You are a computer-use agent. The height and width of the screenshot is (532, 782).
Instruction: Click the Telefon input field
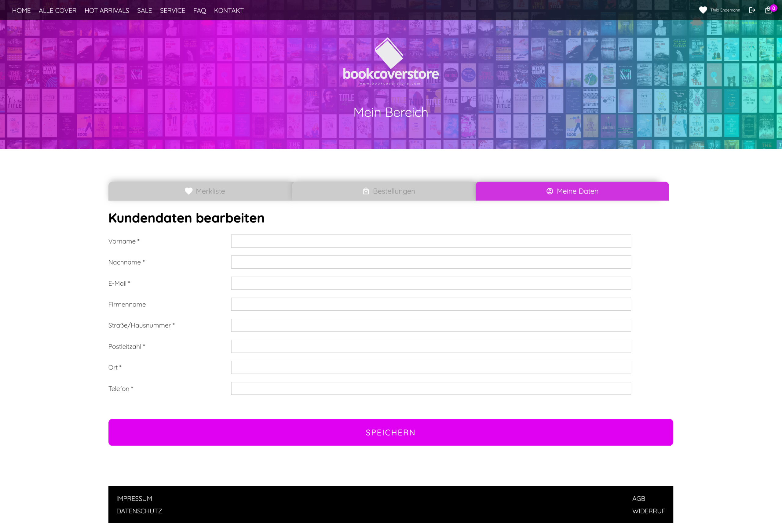tap(431, 389)
